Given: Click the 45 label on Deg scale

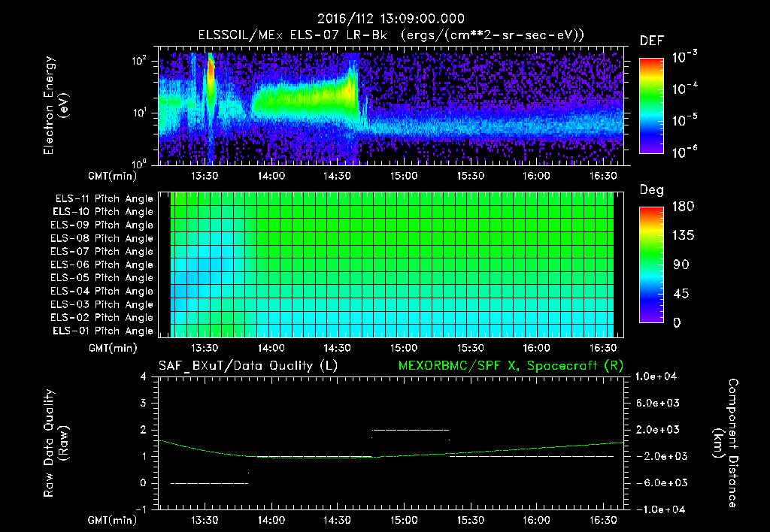Looking at the screenshot, I should 681,294.
